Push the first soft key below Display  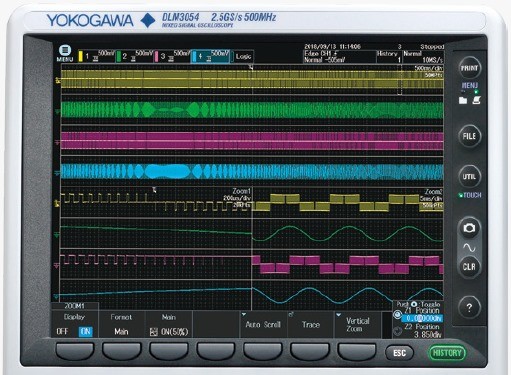pyautogui.click(x=75, y=352)
